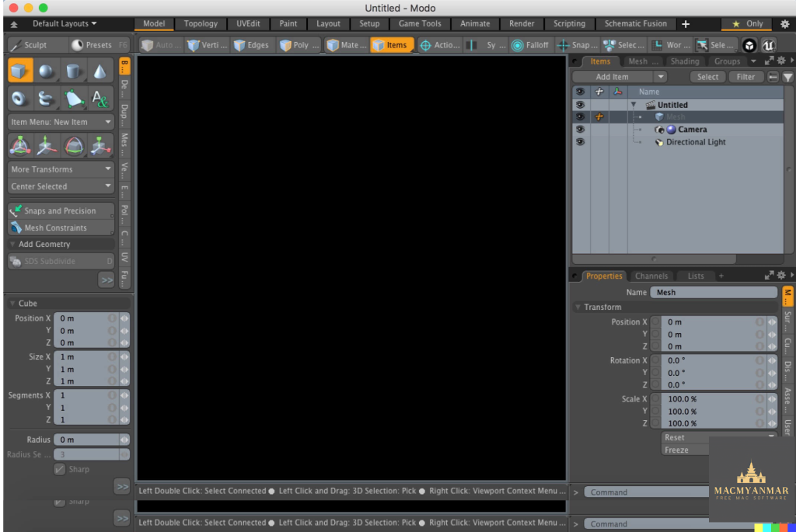Open the Falloff options
This screenshot has width=796, height=532.
[x=531, y=45]
